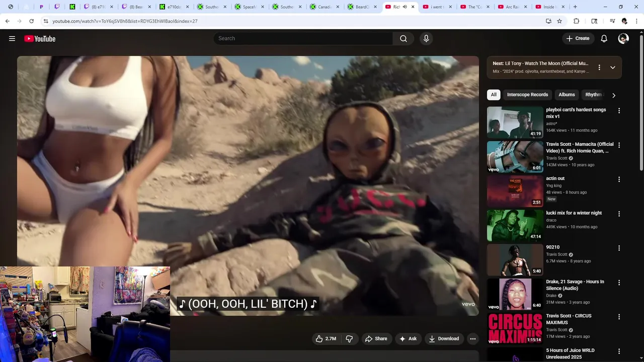
Task: Filter by Interscope Records chip
Action: (x=527, y=95)
